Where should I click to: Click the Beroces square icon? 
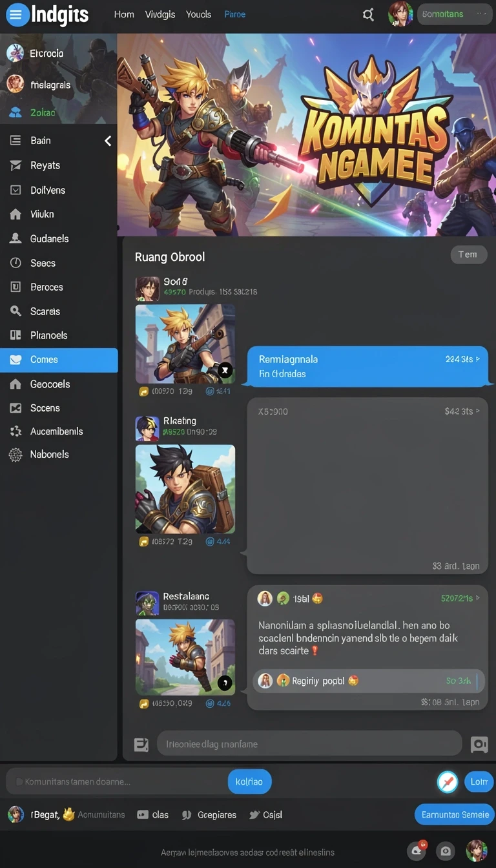[15, 287]
